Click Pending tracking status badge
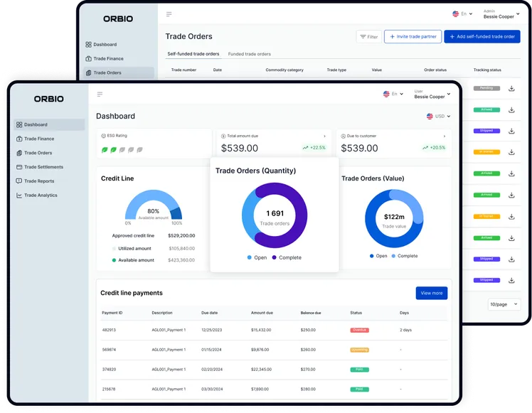This screenshot has height=413, width=532. [486, 88]
